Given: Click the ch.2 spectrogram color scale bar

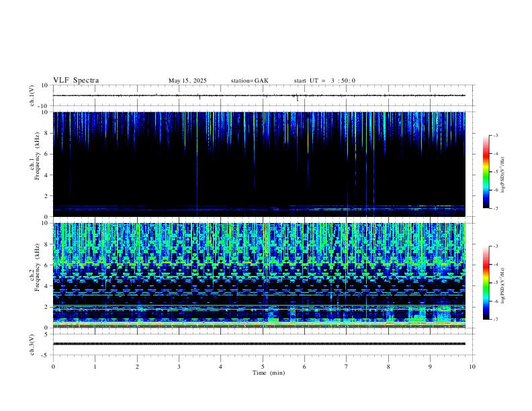Looking at the screenshot, I should tap(486, 283).
